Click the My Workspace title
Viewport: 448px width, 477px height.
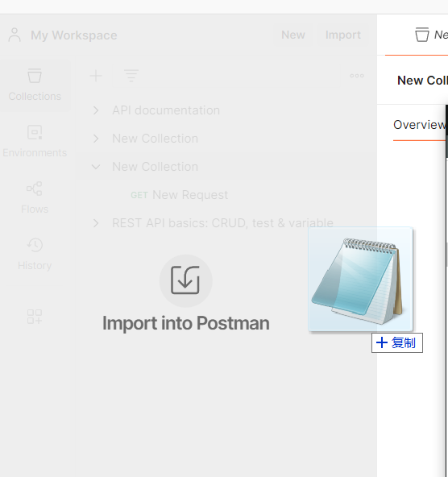74,35
